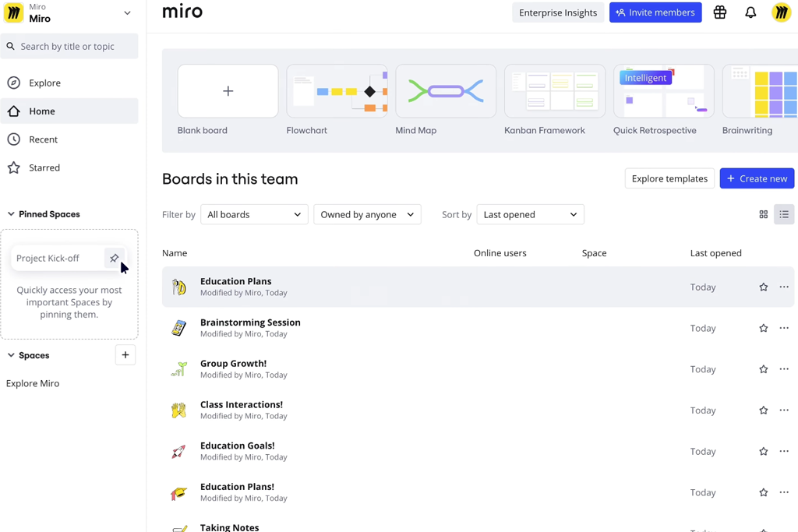
Task: Choose the Brainwriting template
Action: (760, 91)
